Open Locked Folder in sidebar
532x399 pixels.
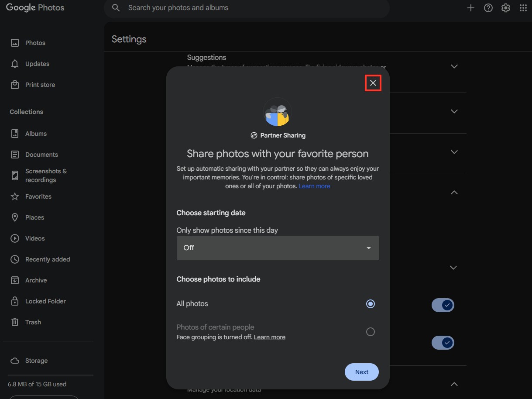click(45, 301)
